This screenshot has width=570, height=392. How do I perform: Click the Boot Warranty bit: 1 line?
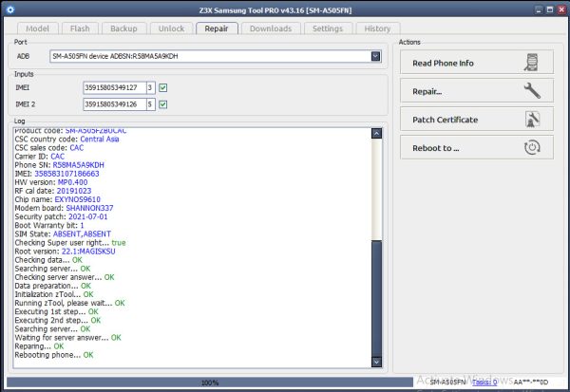pyautogui.click(x=49, y=225)
